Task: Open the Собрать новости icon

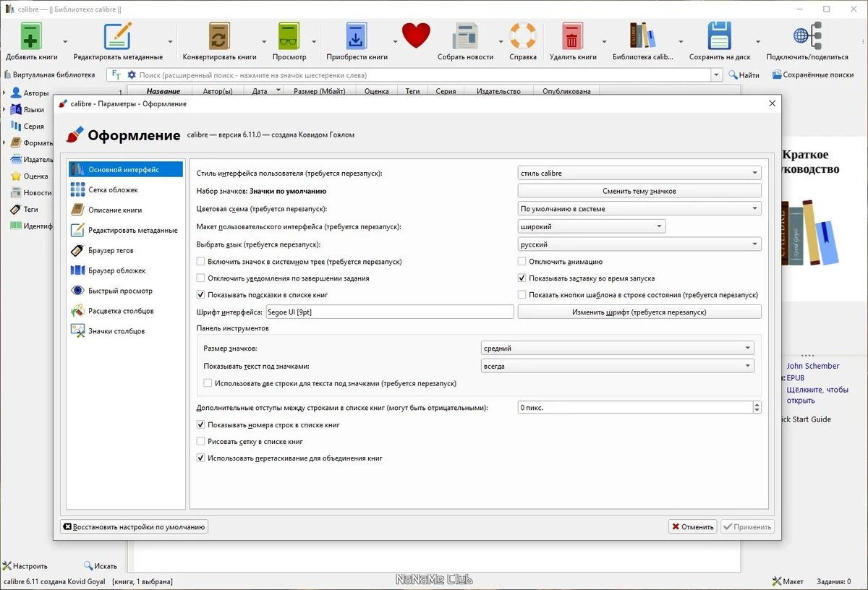Action: coord(465,36)
